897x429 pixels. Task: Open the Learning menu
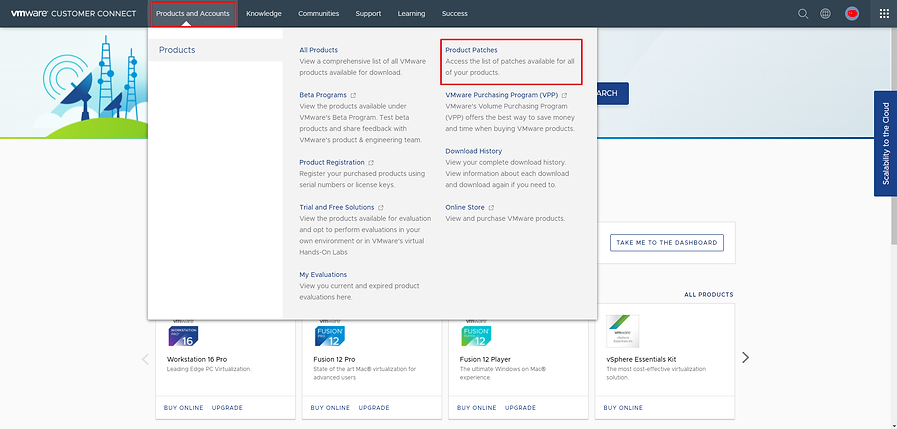click(x=411, y=14)
